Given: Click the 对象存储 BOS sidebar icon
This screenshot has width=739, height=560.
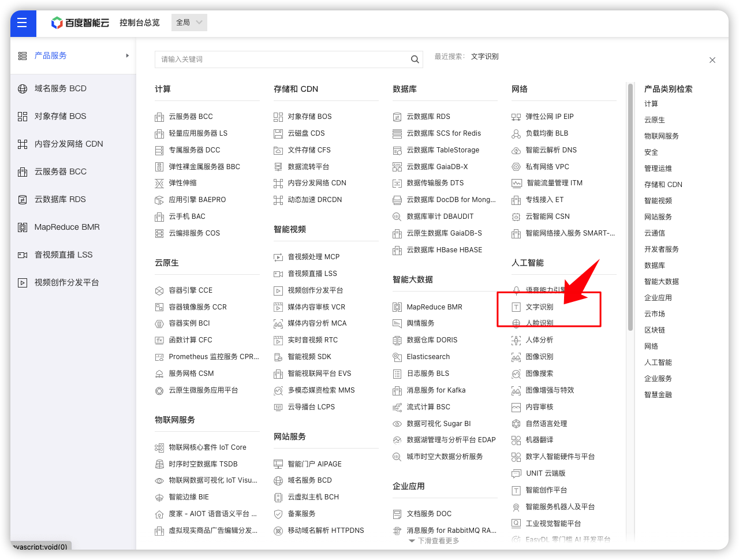Looking at the screenshot, I should click(23, 117).
